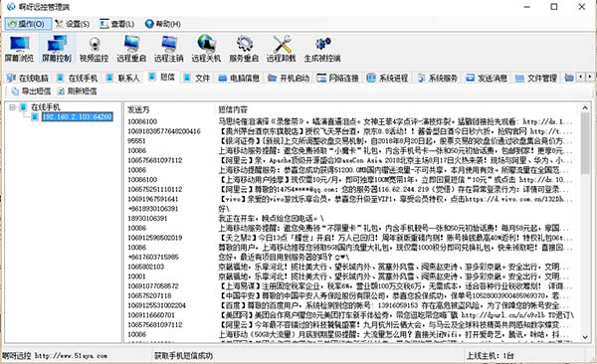Screen dimensions: 597x364
Task: Select row from sender 106912598502019
Action: point(349,238)
